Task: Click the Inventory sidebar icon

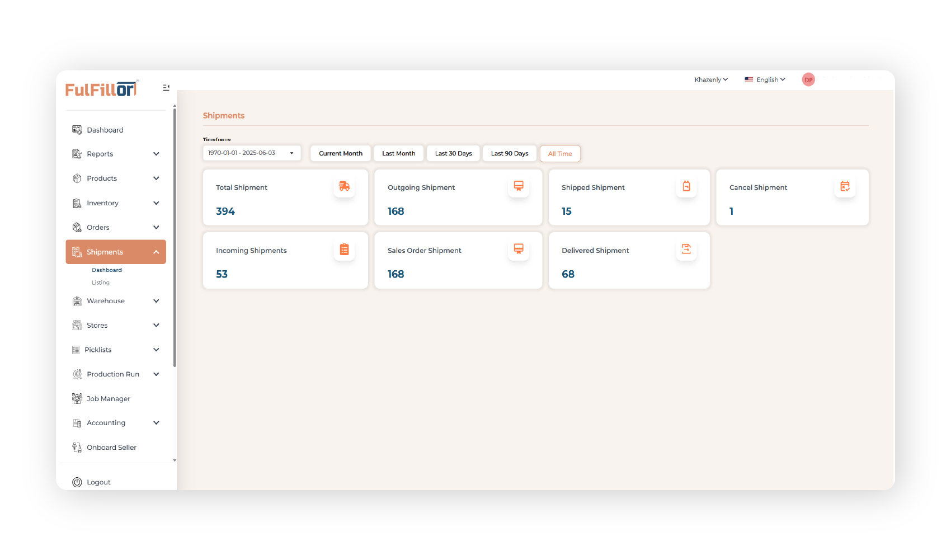Action: pyautogui.click(x=77, y=203)
